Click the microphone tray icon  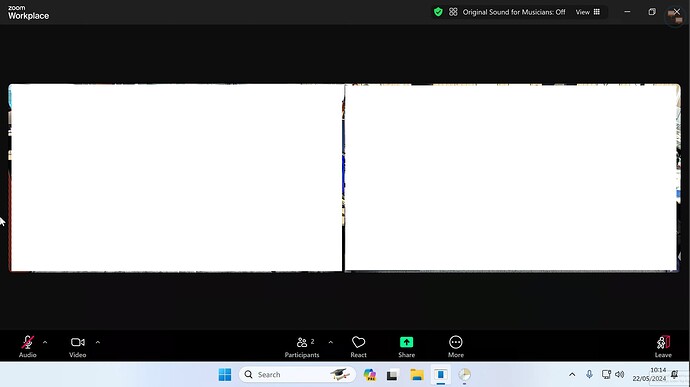[589, 374]
